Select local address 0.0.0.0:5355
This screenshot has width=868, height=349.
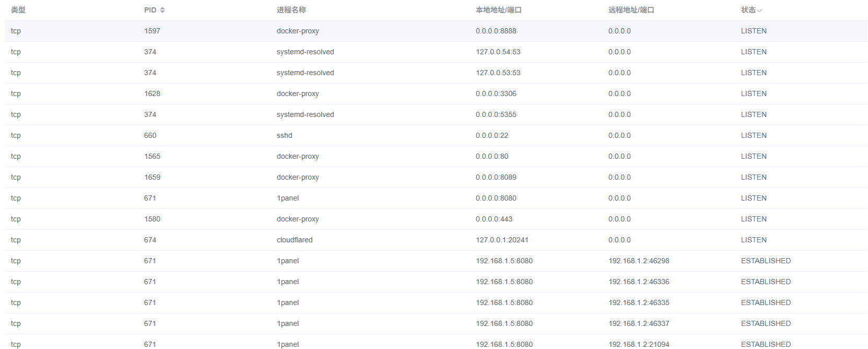click(x=496, y=114)
